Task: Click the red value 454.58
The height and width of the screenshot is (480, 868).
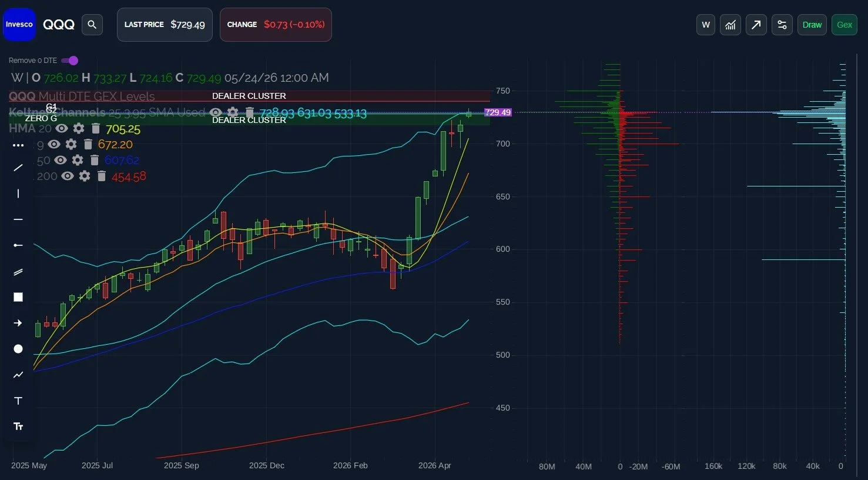Action: [x=129, y=176]
